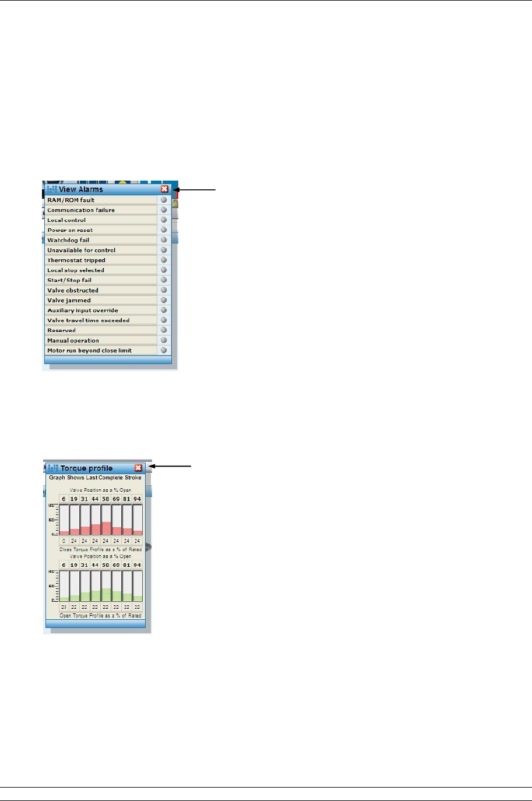Click the 'Torque profile' window title

[87, 468]
